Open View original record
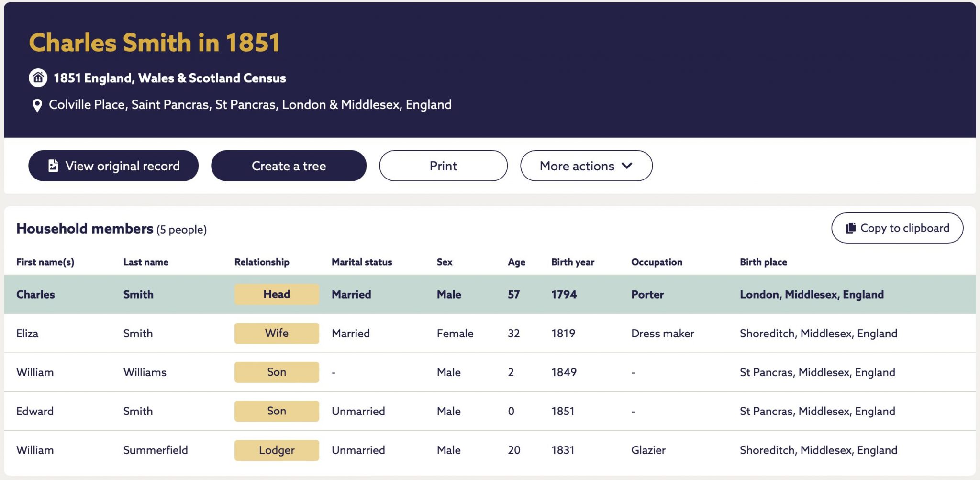The image size is (980, 480). point(113,166)
